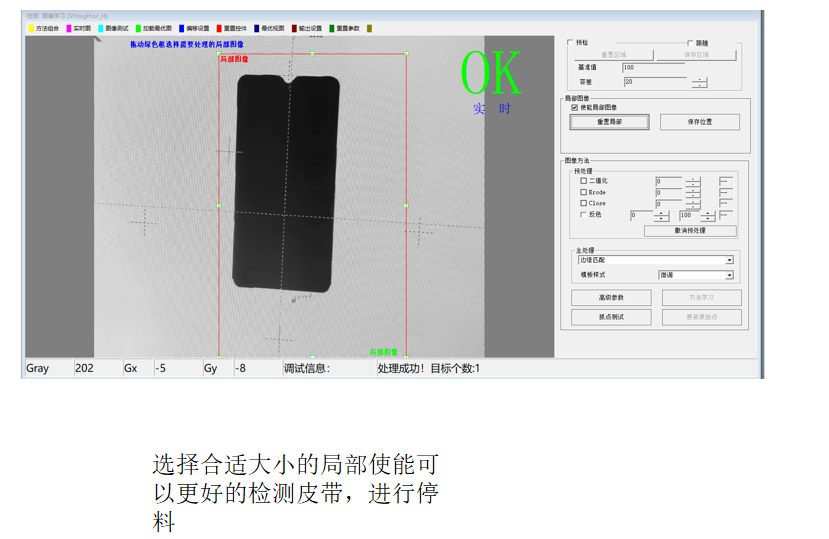The height and width of the screenshot is (539, 829).
Task: Click the 抓点测试 button
Action: tap(611, 317)
